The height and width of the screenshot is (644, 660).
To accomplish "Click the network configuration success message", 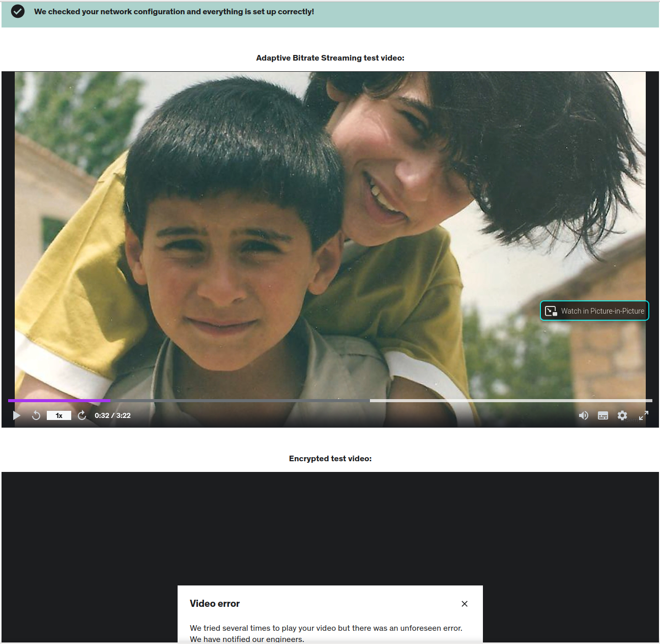I will (174, 11).
